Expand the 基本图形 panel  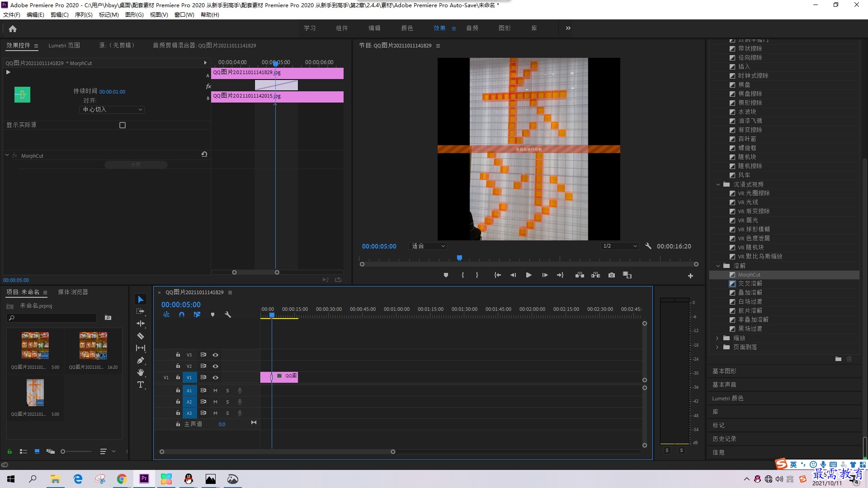click(725, 371)
